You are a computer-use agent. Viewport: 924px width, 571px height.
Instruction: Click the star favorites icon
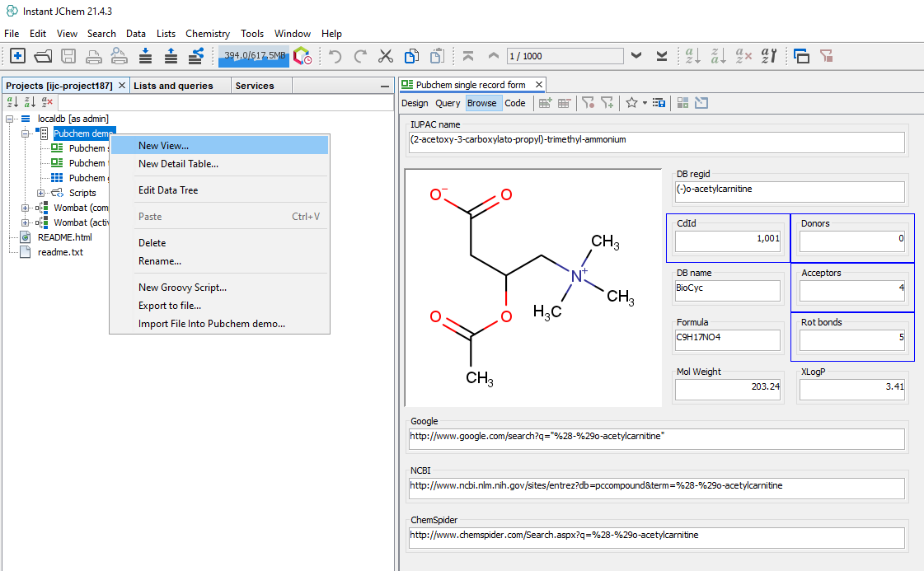631,103
